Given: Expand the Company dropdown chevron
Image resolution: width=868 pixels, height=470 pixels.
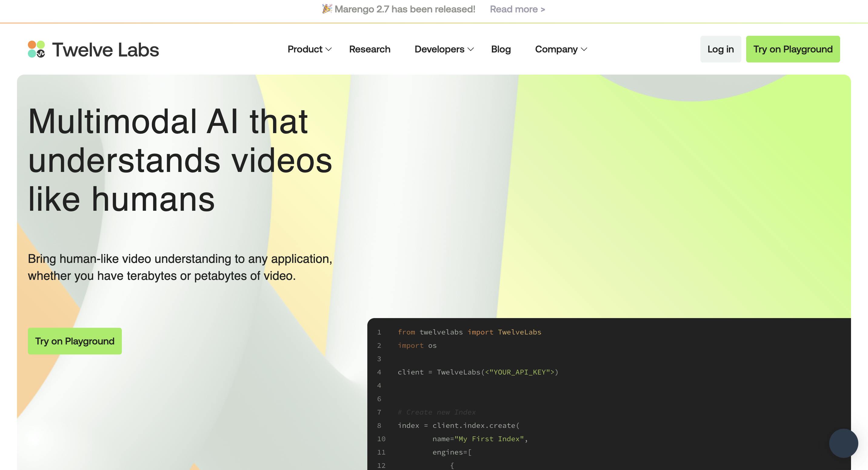Looking at the screenshot, I should coord(584,49).
